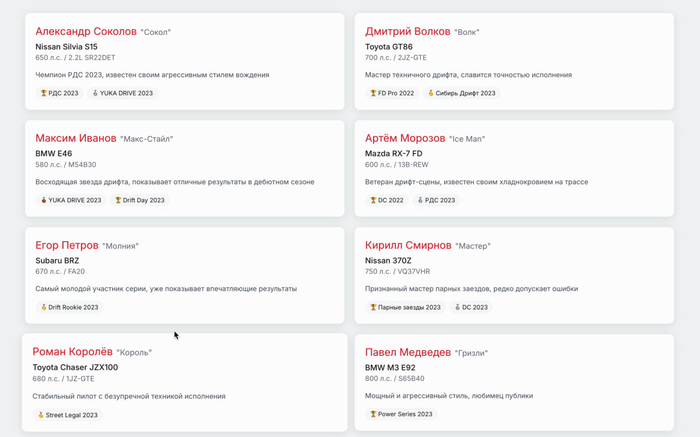Screen dimensions: 700x437
Task: Open driver name Дмитрий Волков
Action: click(408, 31)
